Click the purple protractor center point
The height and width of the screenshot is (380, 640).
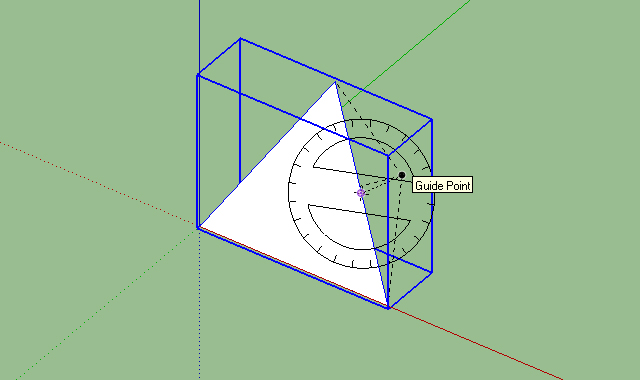pos(361,193)
